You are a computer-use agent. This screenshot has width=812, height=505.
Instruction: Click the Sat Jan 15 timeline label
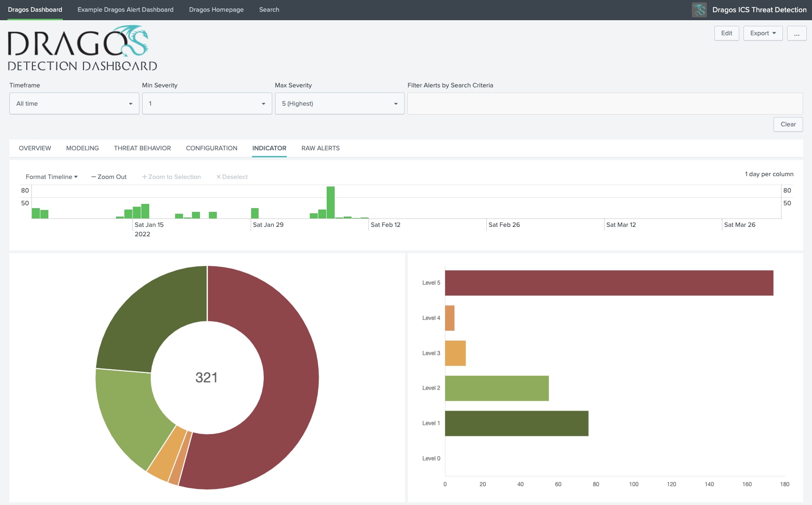(x=149, y=225)
